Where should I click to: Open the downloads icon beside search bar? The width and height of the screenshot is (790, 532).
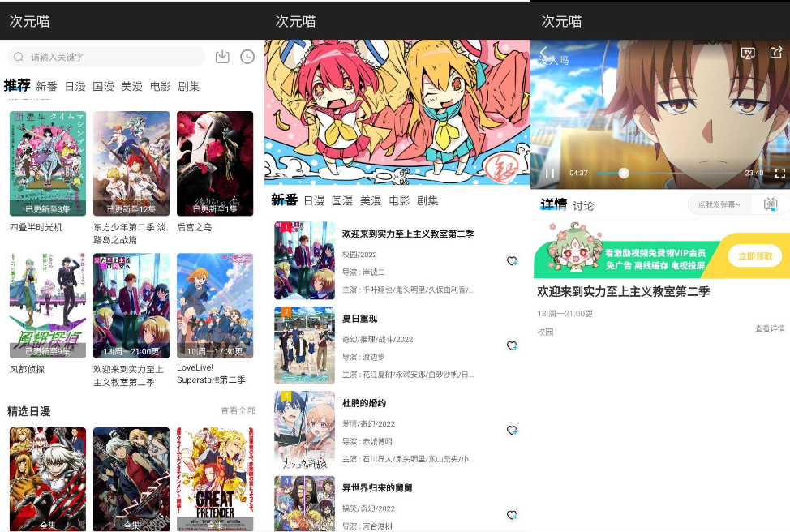pyautogui.click(x=222, y=57)
